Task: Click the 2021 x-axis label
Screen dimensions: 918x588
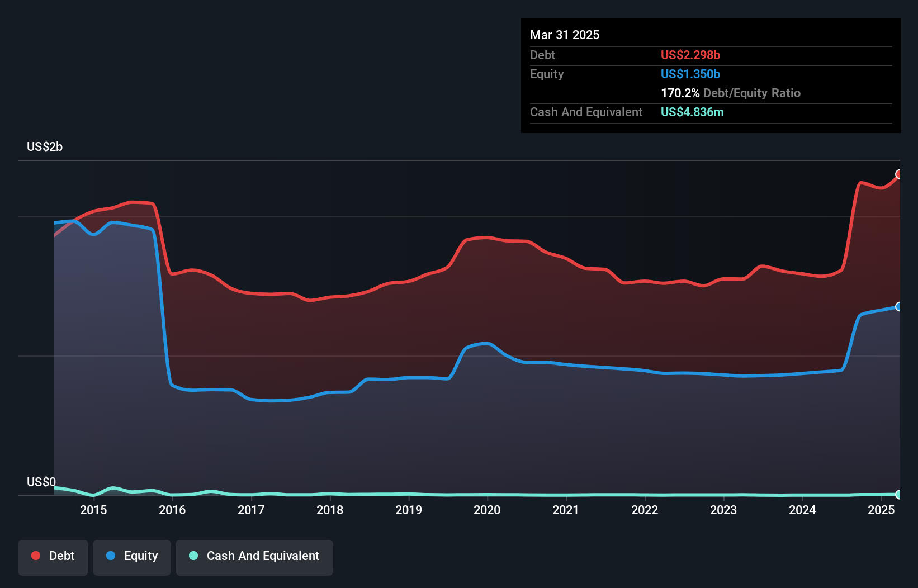Action: click(566, 510)
